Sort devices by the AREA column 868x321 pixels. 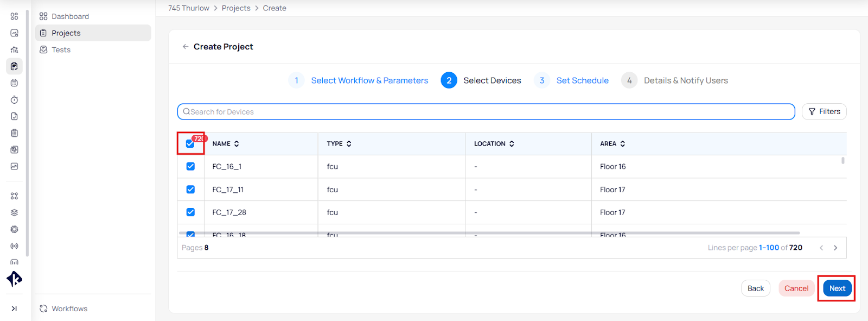[x=622, y=144]
